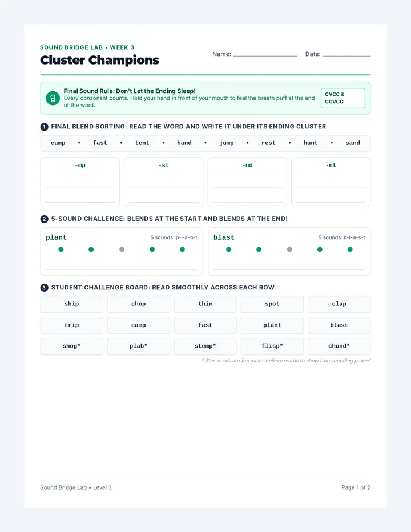Click the number 3 section badge
Screen dimensions: 411x532
tap(44, 288)
